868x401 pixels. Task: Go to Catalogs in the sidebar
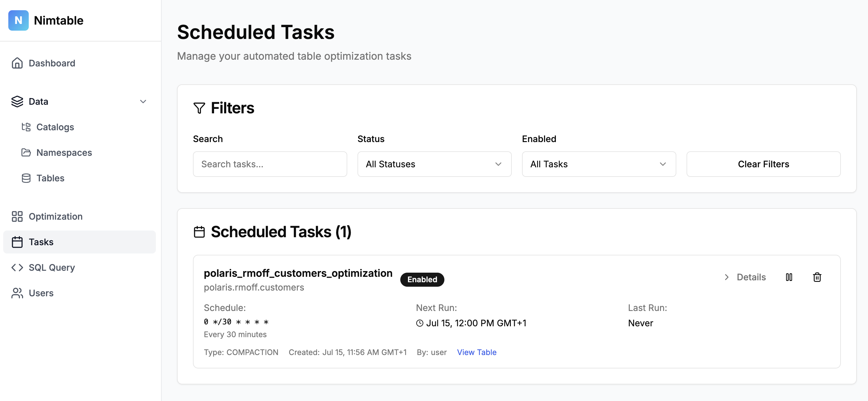click(x=55, y=127)
